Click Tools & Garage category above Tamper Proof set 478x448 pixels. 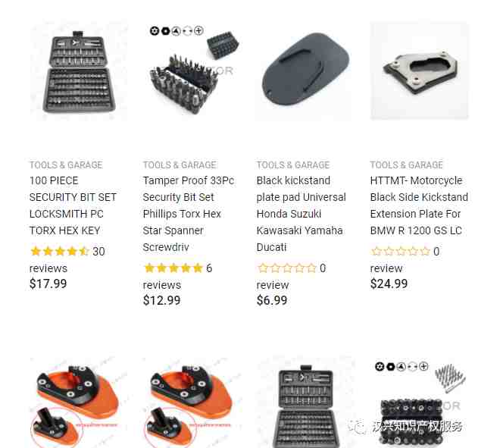point(180,165)
